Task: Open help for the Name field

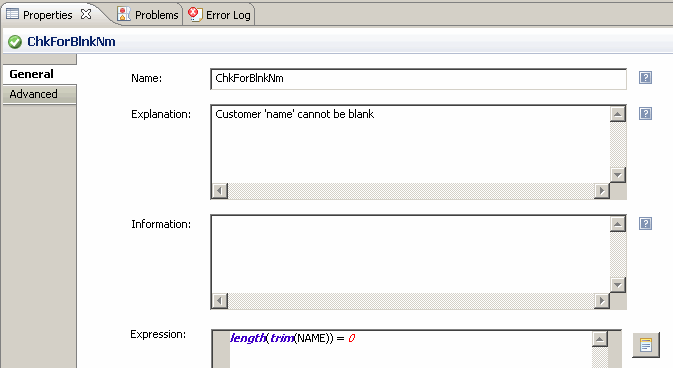Action: [x=645, y=78]
